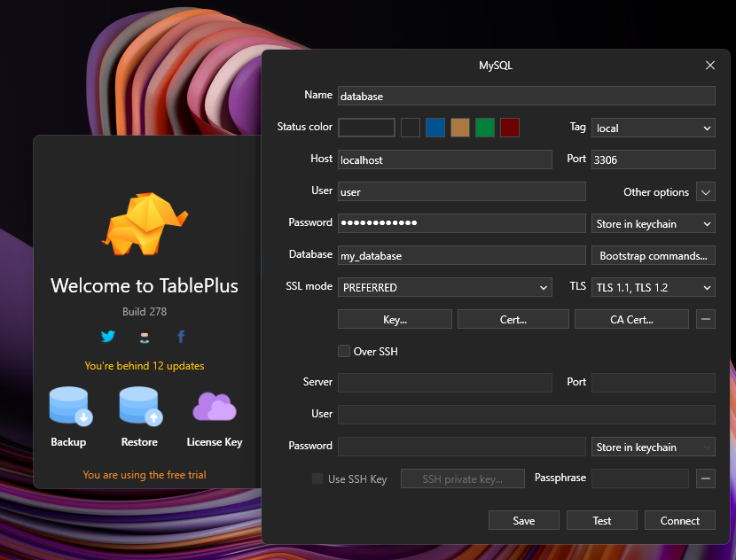Focus the Name field containing database
This screenshot has width=736, height=560.
527,96
